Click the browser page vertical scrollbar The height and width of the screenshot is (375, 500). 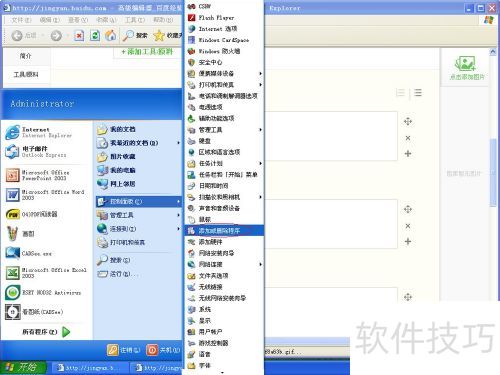pyautogui.click(x=493, y=173)
